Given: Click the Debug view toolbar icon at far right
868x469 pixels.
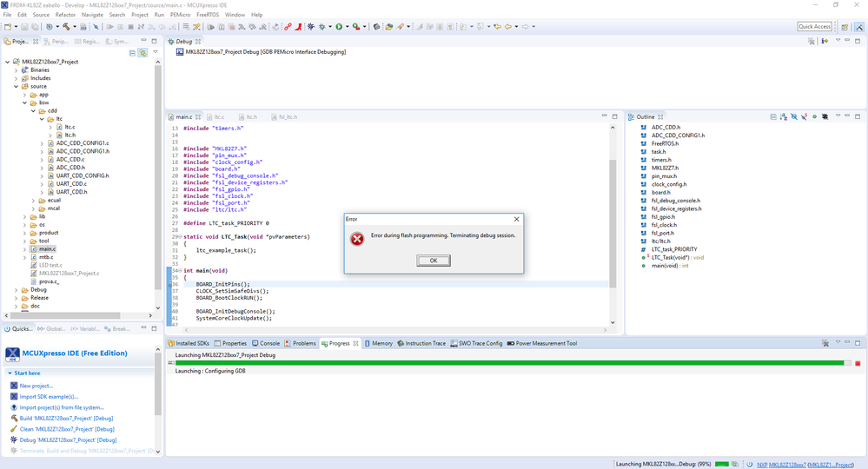Looking at the screenshot, I should click(825, 42).
